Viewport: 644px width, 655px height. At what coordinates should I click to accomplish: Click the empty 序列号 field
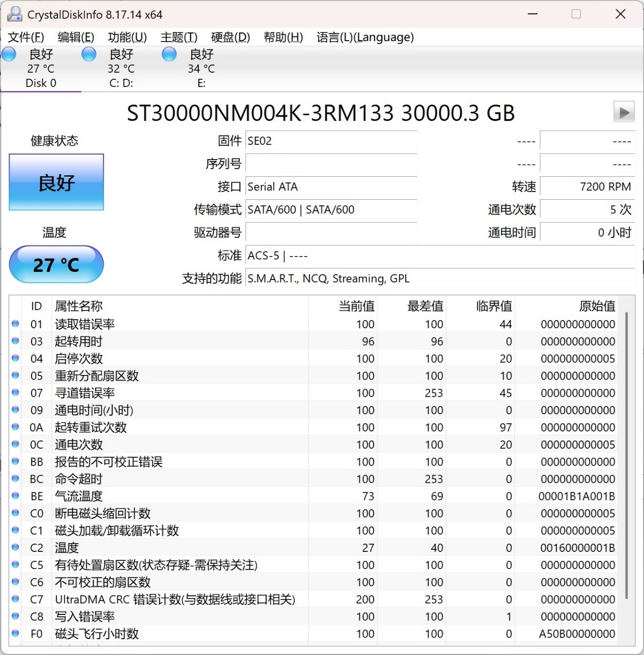[x=331, y=164]
